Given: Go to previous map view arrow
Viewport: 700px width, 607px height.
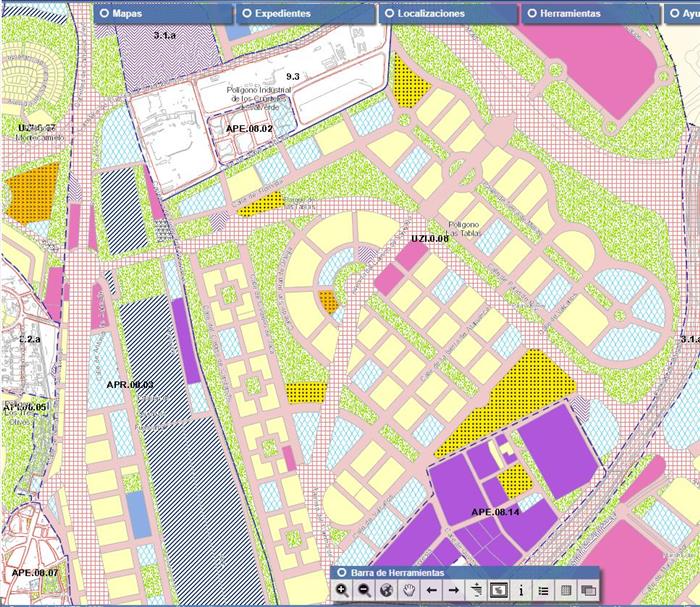Looking at the screenshot, I should (432, 590).
